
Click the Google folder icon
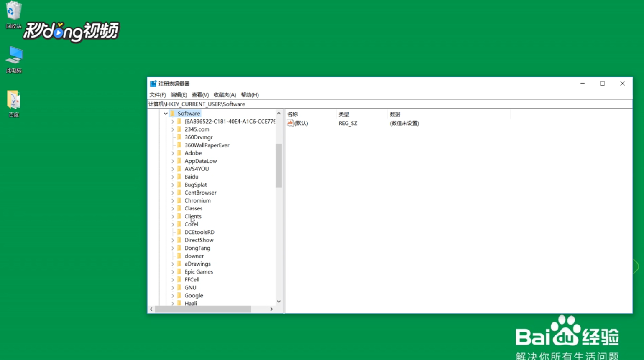tap(180, 296)
